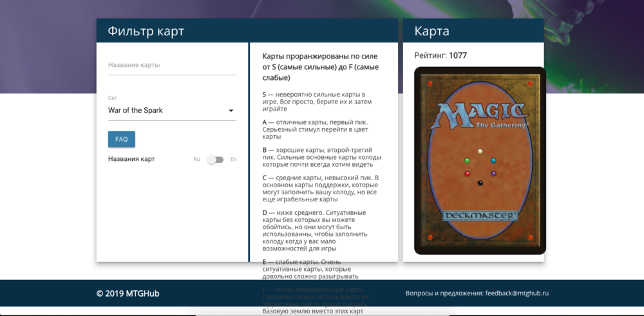Click the Сет label above the set selector
This screenshot has height=316, width=644.
click(113, 98)
